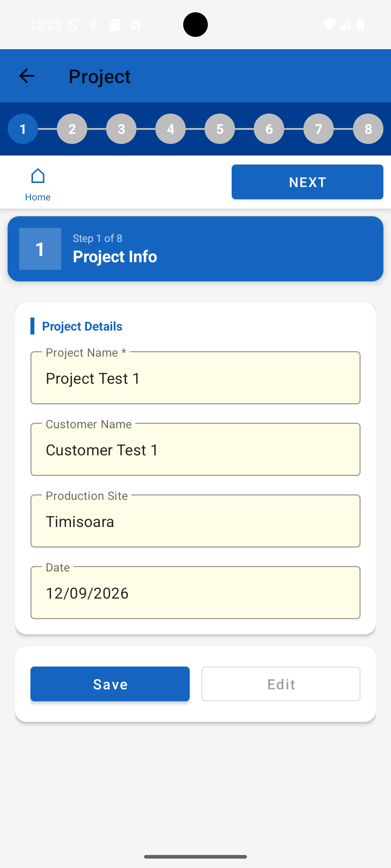
Task: Focus the Project Name field
Action: pyautogui.click(x=195, y=378)
